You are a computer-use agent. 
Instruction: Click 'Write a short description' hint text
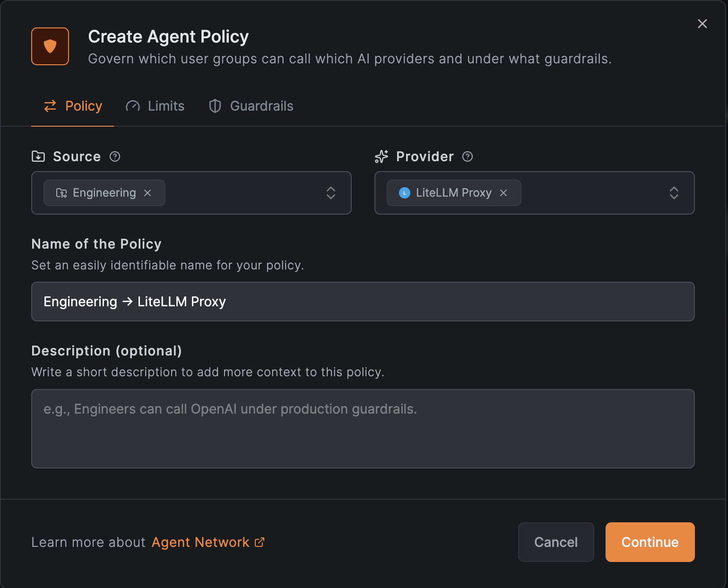pos(208,372)
